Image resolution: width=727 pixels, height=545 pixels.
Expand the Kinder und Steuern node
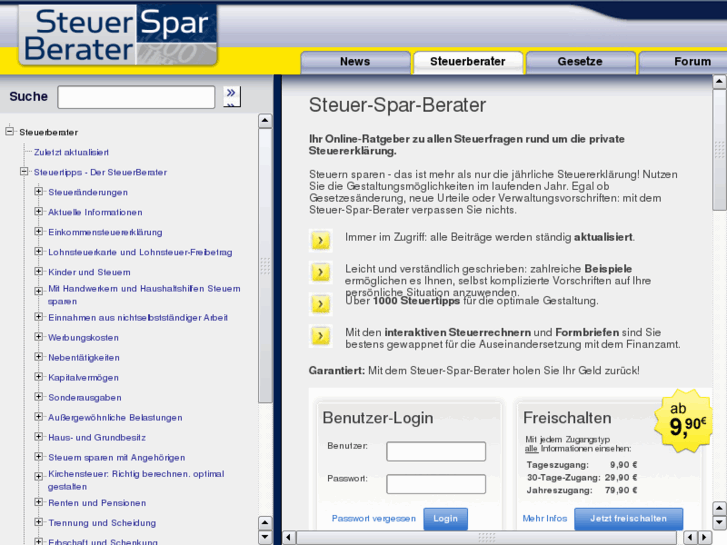39,271
